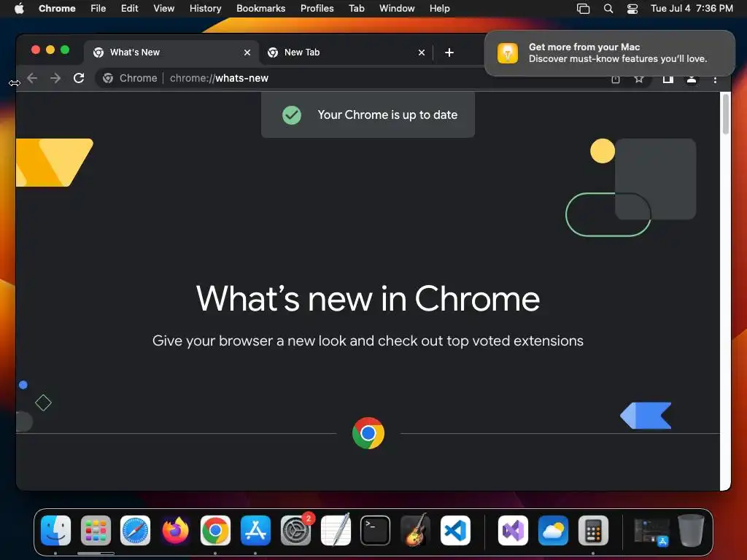Click the Chrome logo in the page center
747x560 pixels.
pos(368,433)
